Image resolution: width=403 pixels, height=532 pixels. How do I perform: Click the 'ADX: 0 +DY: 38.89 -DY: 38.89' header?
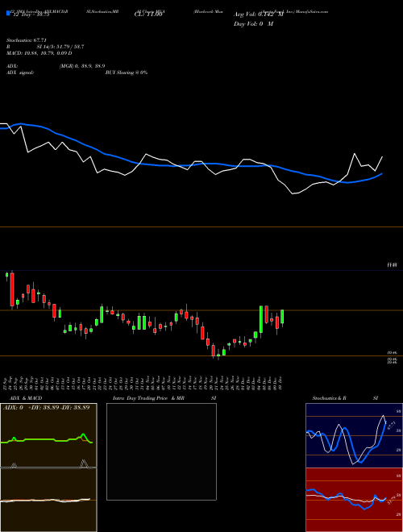coord(47,408)
